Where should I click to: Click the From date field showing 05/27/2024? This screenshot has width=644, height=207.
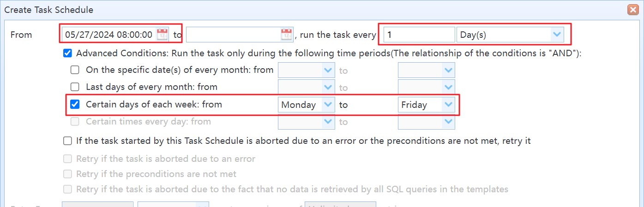point(109,34)
